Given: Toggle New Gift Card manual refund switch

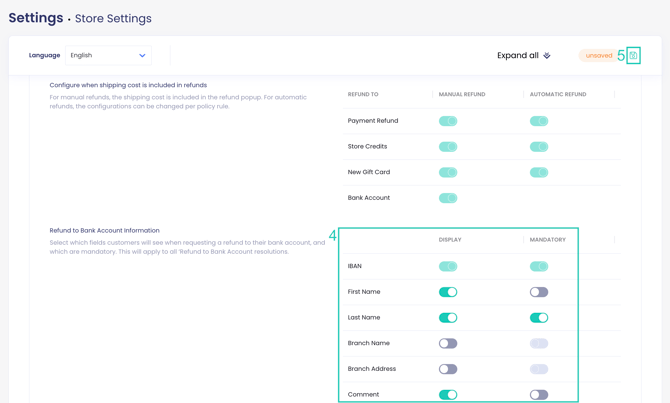Looking at the screenshot, I should pos(448,172).
